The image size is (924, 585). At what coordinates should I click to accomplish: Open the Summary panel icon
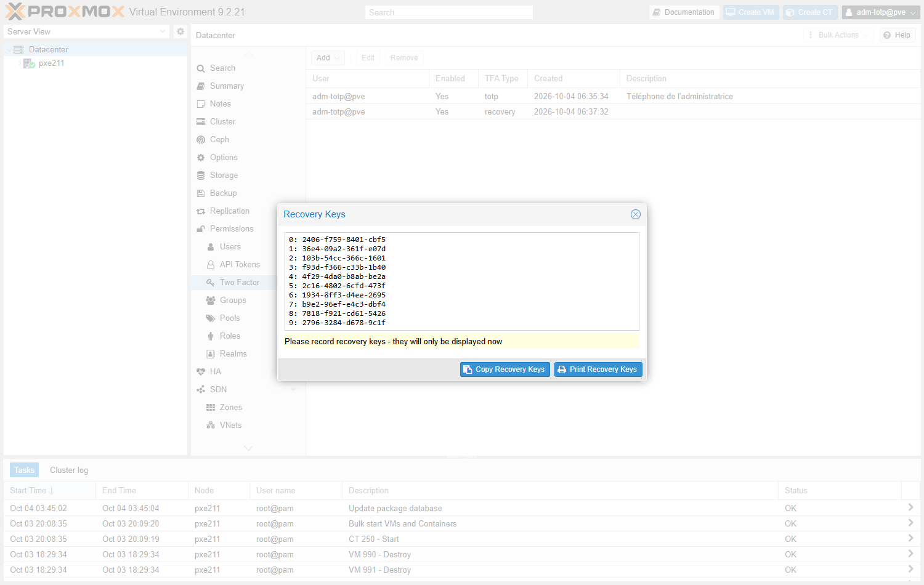click(x=201, y=86)
